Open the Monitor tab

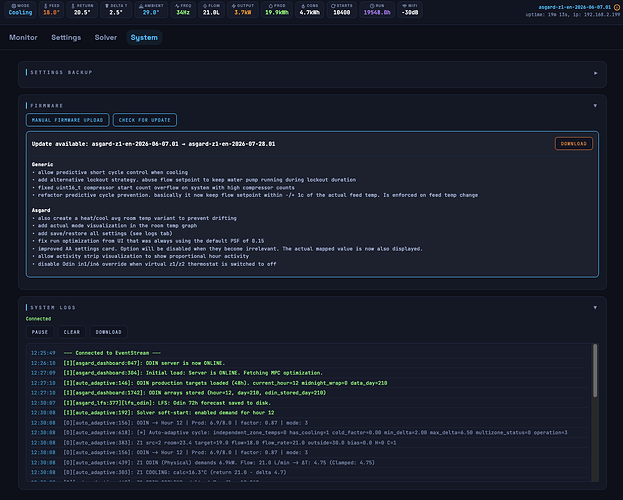(x=23, y=37)
